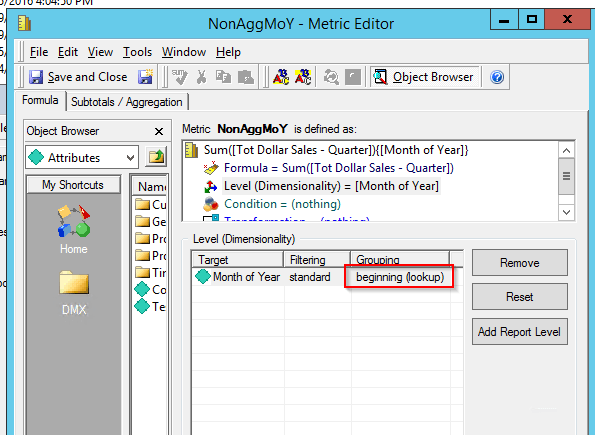Switch to Subtotals / Aggregation tab

127,102
